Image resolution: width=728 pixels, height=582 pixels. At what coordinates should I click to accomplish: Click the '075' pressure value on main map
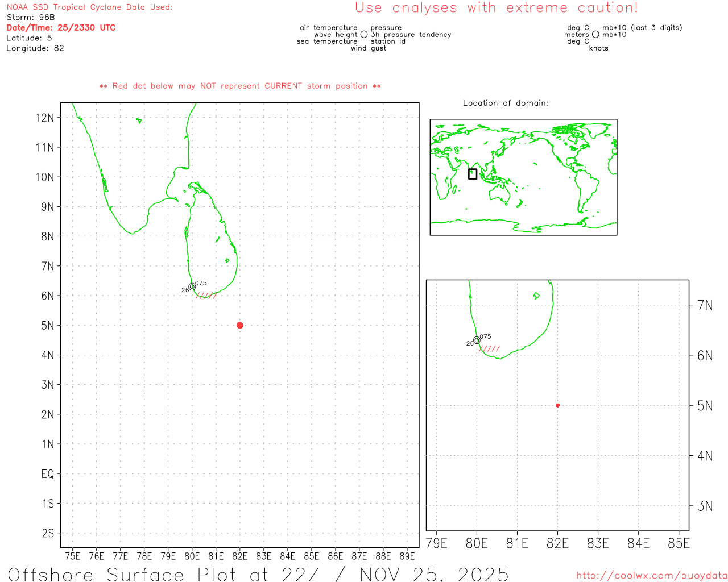pyautogui.click(x=201, y=283)
